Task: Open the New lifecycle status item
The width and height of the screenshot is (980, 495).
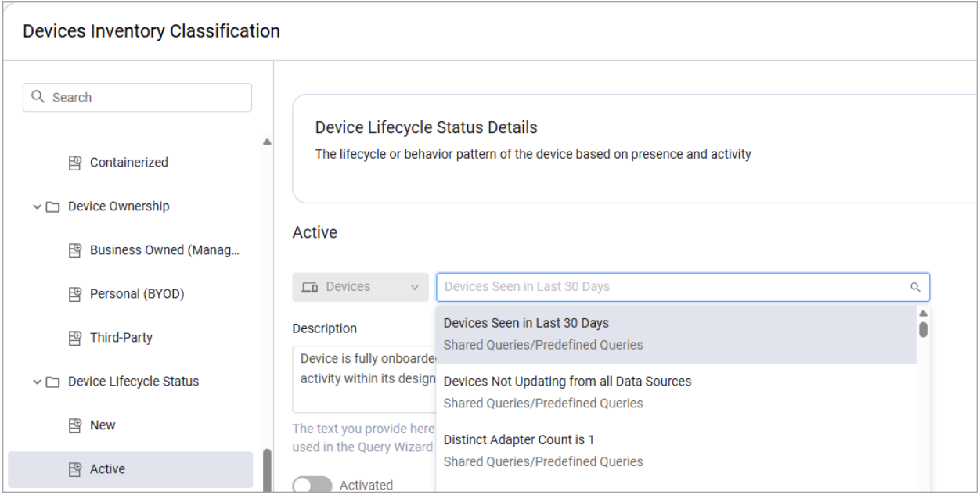Action: 103,425
